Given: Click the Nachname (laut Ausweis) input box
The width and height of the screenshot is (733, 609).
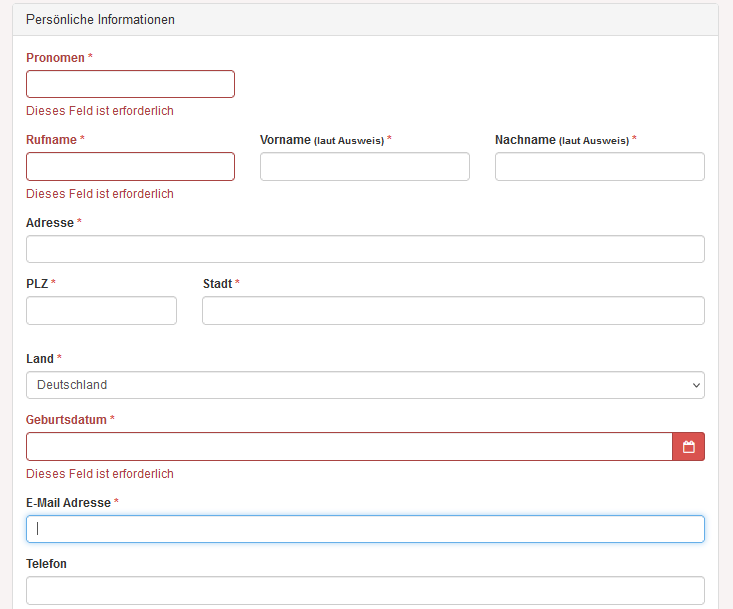Looking at the screenshot, I should click(600, 166).
